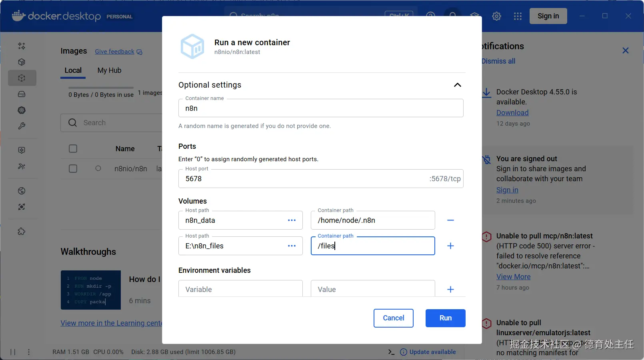
Task: Open the settings gear in title bar
Action: 496,16
